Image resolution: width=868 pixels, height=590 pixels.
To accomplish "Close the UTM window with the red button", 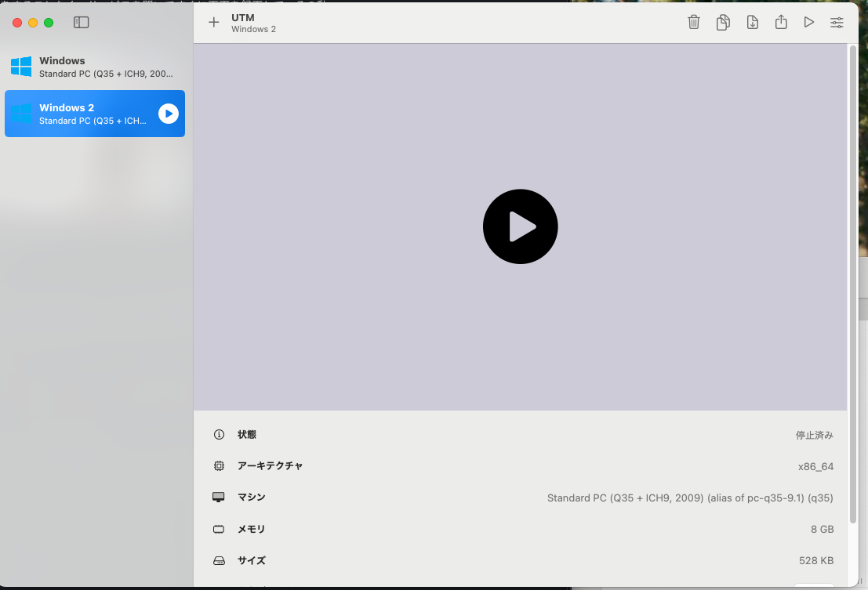I will point(17,23).
